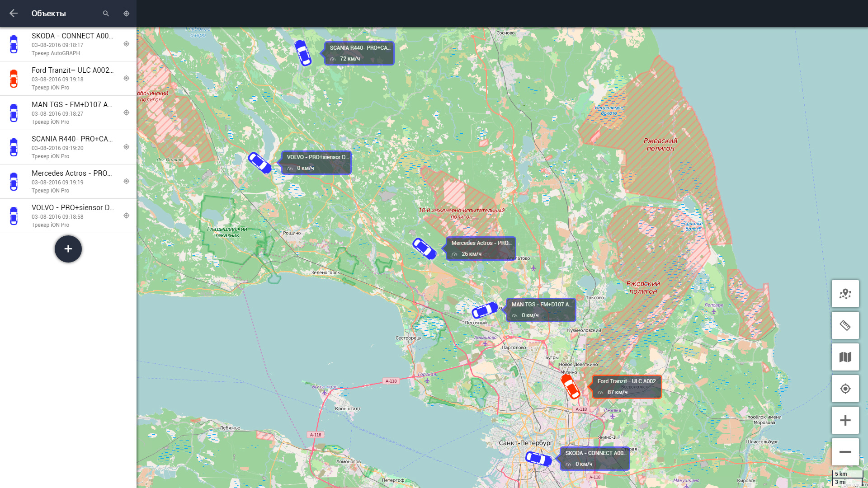Open search in Объекты panel

(106, 14)
